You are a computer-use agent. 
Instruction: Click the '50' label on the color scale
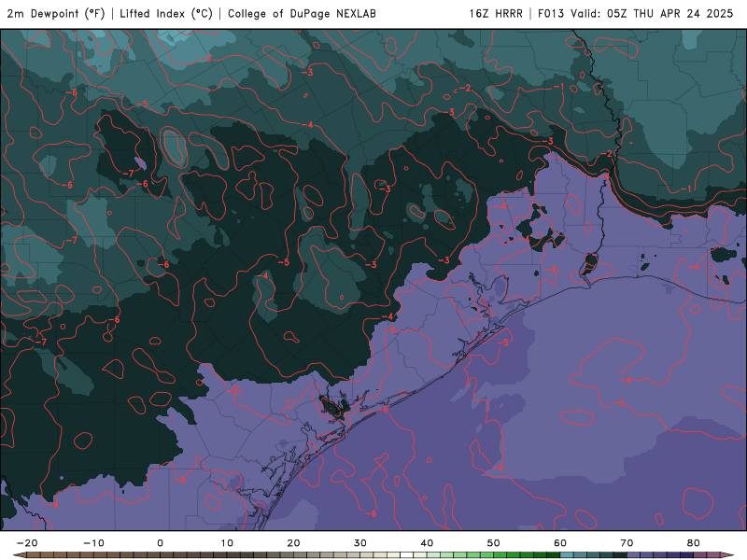click(x=494, y=543)
